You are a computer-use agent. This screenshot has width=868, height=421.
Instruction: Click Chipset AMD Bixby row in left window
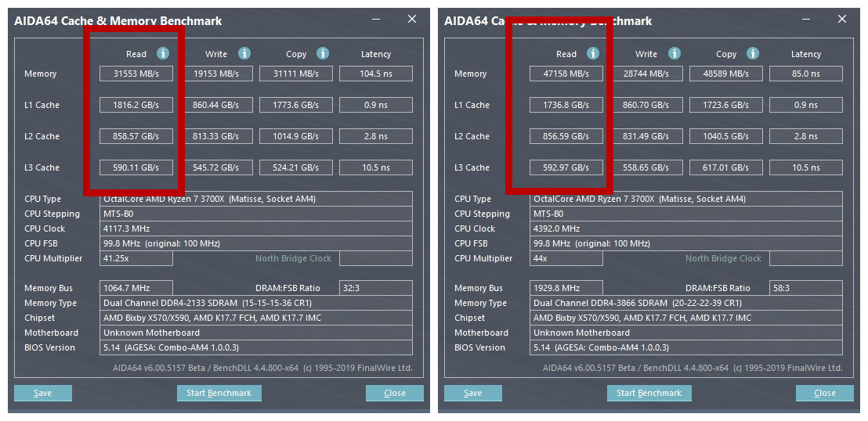point(255,318)
